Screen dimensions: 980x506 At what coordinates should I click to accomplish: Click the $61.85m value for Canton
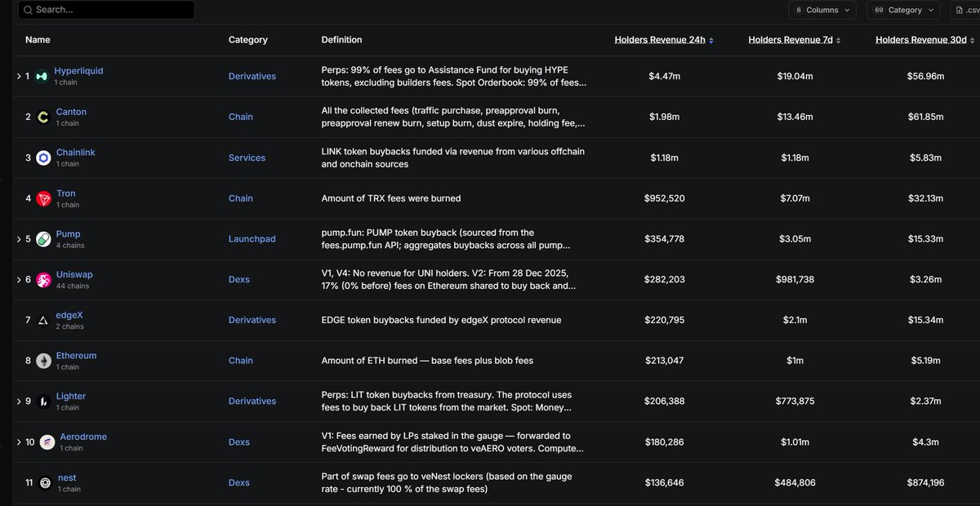tap(927, 117)
